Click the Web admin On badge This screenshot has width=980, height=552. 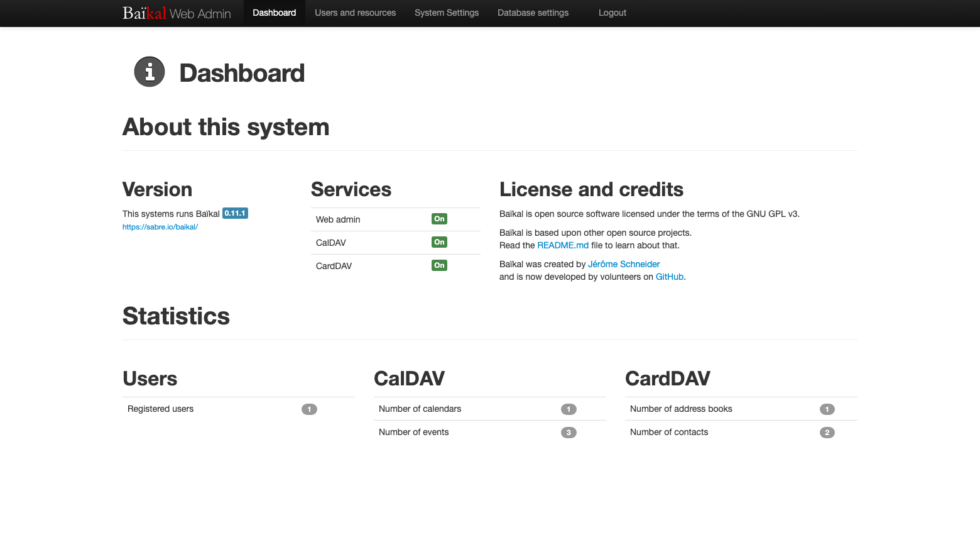439,219
